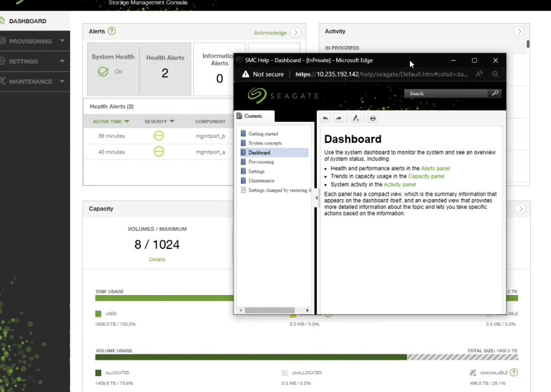Click the remove highlight icon in help toolbar
The image size is (551, 392).
pyautogui.click(x=356, y=118)
